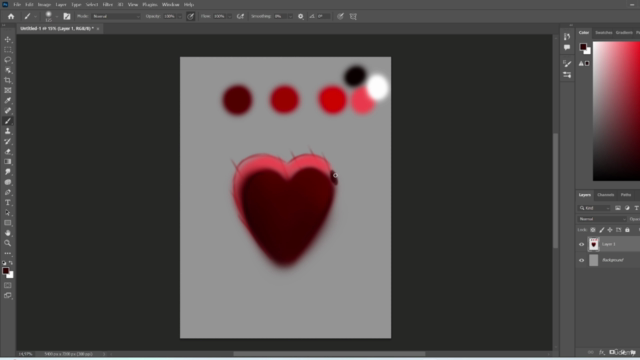Screen dimensions: 640x360
Task: Select the Brush tool in the toolbox
Action: [8, 121]
